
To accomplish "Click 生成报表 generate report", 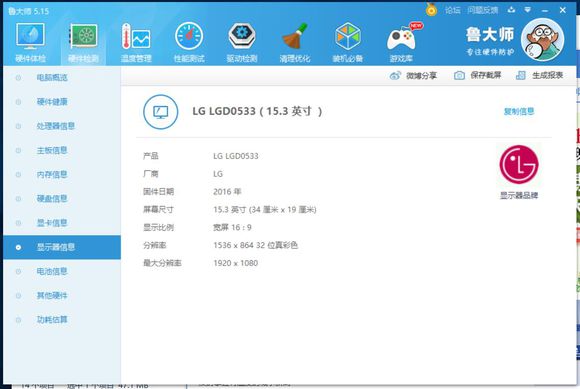I will [547, 75].
